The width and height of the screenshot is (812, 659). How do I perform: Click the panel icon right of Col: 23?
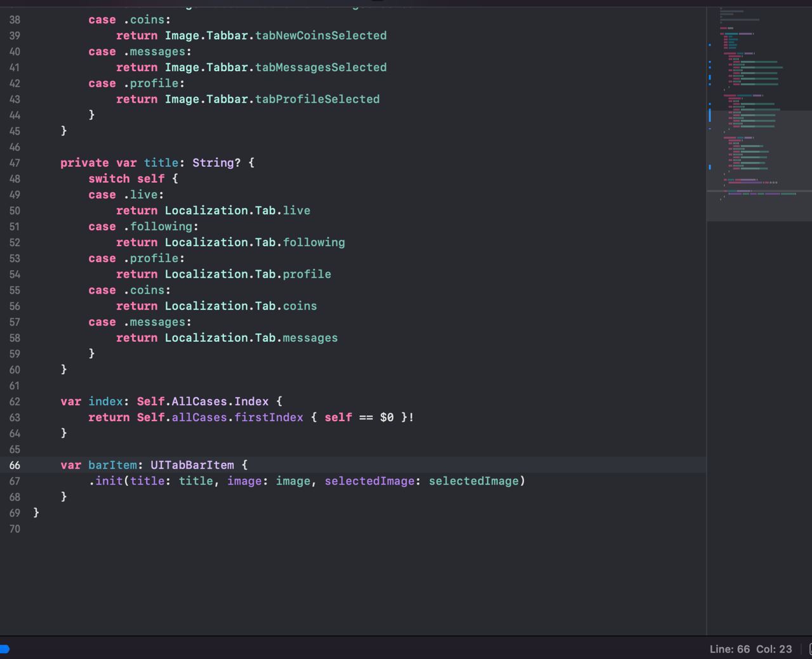coord(809,649)
